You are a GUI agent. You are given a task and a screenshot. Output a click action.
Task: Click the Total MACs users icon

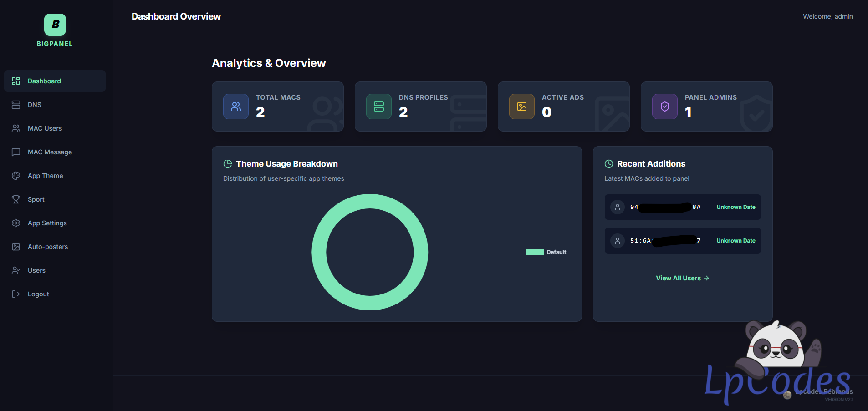pyautogui.click(x=236, y=107)
